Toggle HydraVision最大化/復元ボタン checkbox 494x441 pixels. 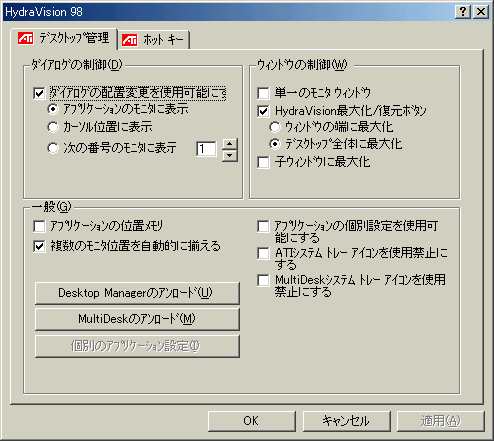(263, 111)
